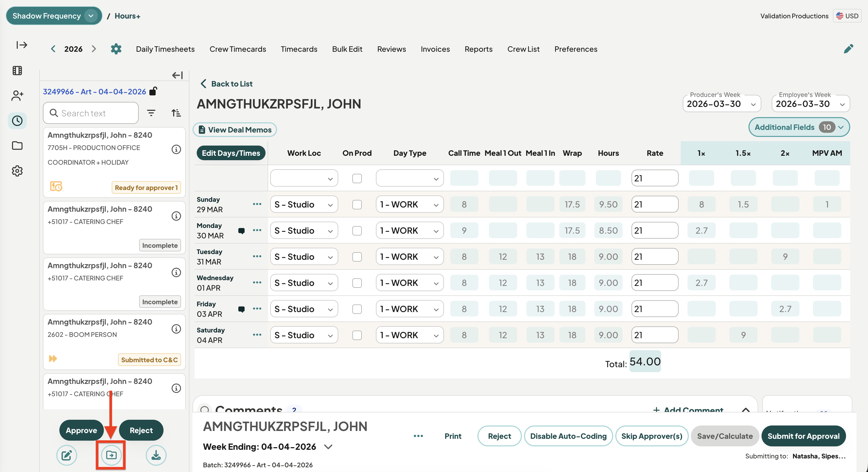Open the filter icon beside search box
Image resolution: width=868 pixels, height=472 pixels.
tap(151, 113)
